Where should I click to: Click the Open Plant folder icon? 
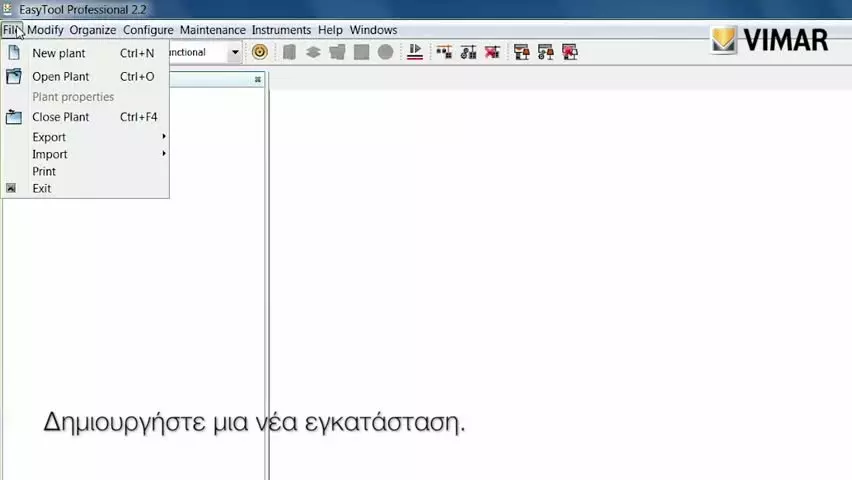[14, 76]
